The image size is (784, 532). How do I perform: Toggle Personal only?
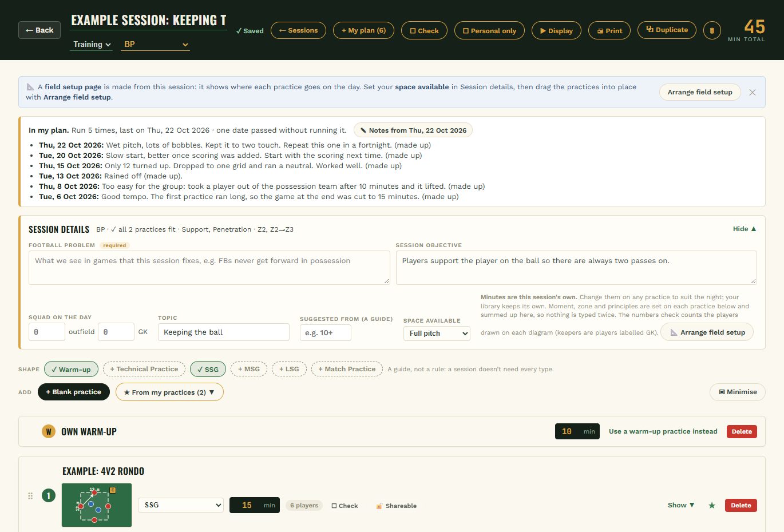pos(489,30)
